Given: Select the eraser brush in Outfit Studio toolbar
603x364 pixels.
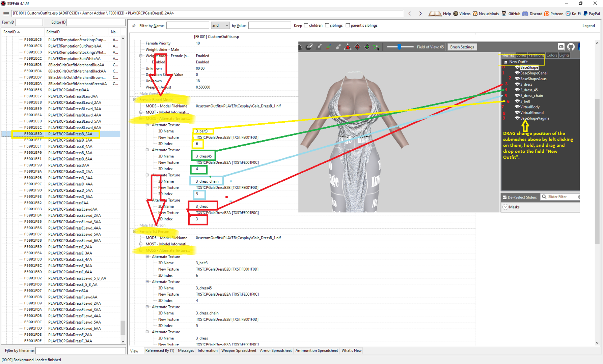Looking at the screenshot, I should click(309, 47).
